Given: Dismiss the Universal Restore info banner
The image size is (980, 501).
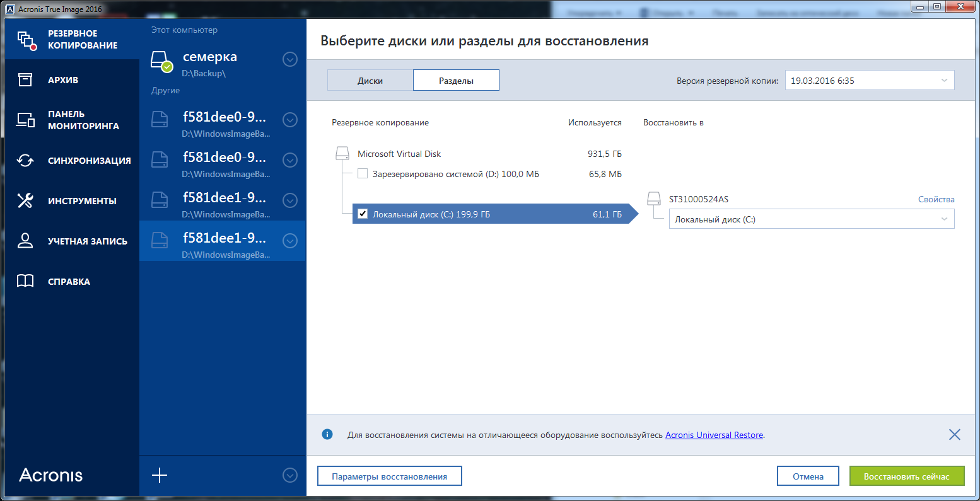Looking at the screenshot, I should [954, 435].
